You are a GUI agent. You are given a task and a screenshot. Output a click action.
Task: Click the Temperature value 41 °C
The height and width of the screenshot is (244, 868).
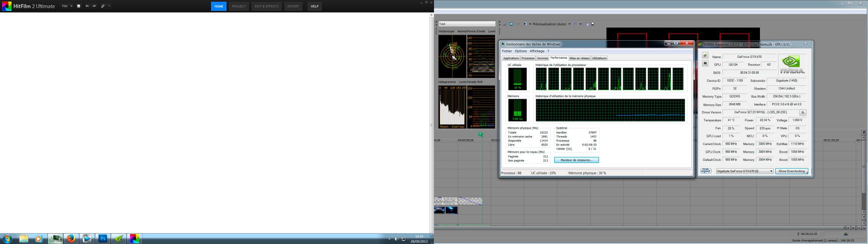[x=731, y=120]
